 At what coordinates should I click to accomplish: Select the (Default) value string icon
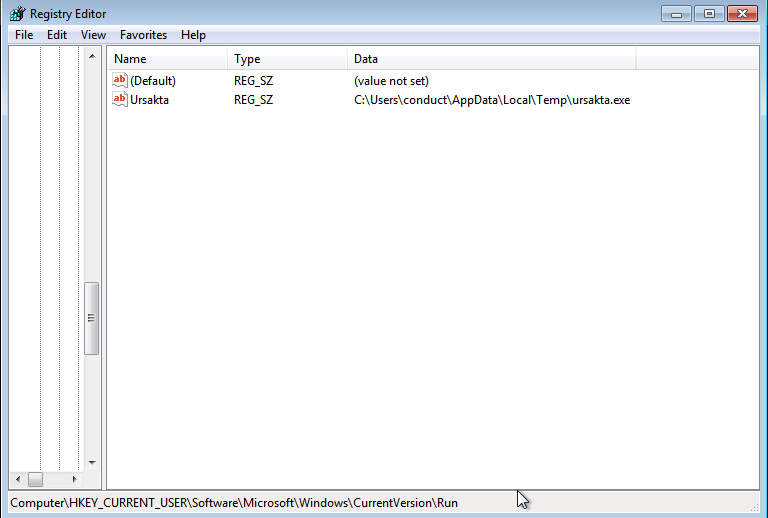[120, 80]
